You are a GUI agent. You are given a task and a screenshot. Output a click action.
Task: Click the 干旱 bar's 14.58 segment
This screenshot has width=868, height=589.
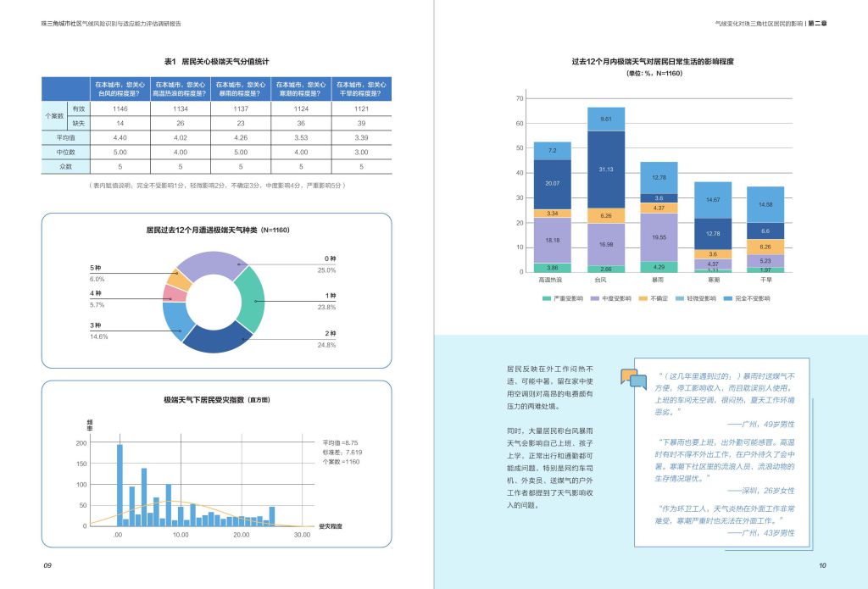point(765,204)
